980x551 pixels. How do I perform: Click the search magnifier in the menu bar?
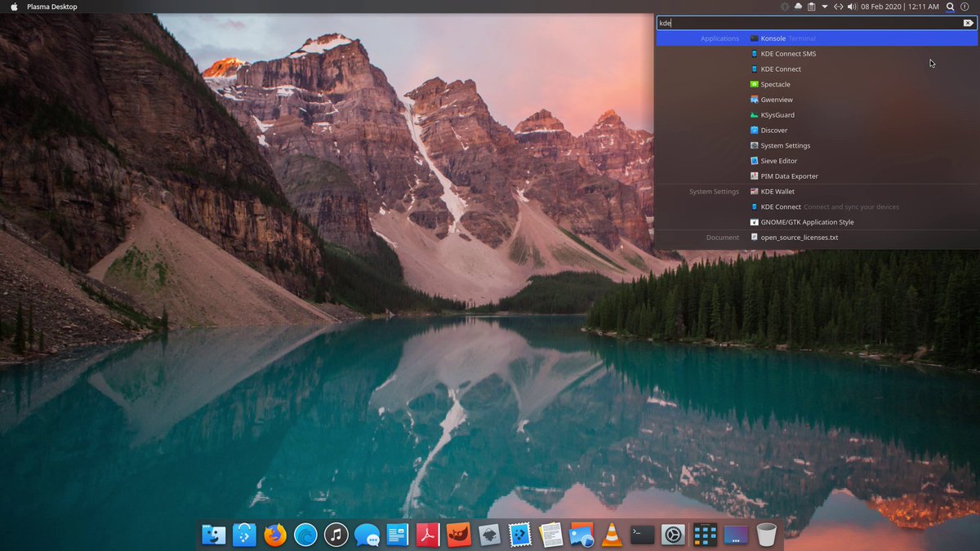coord(950,7)
